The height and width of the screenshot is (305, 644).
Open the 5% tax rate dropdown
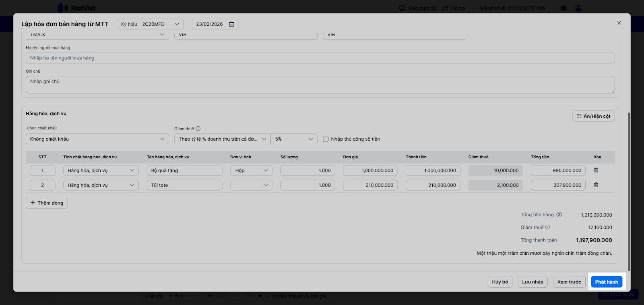[294, 139]
